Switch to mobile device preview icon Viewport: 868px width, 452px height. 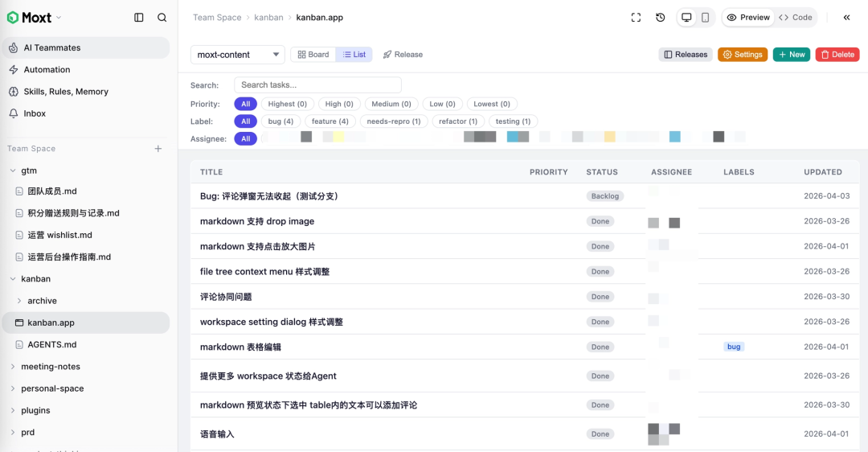click(706, 18)
